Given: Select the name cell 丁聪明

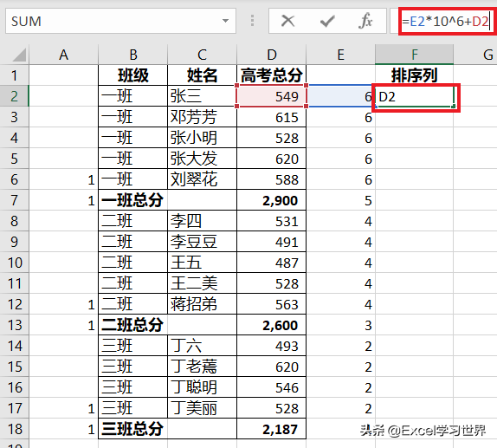Looking at the screenshot, I should (202, 387).
